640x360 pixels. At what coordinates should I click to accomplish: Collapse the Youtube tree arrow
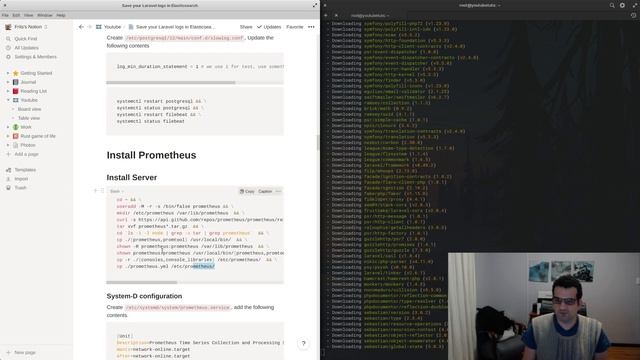coord(8,100)
